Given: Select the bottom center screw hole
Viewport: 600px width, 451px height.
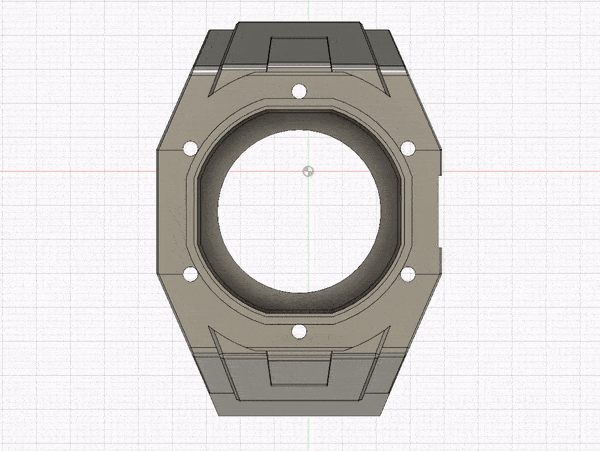Looking at the screenshot, I should pyautogui.click(x=298, y=331).
